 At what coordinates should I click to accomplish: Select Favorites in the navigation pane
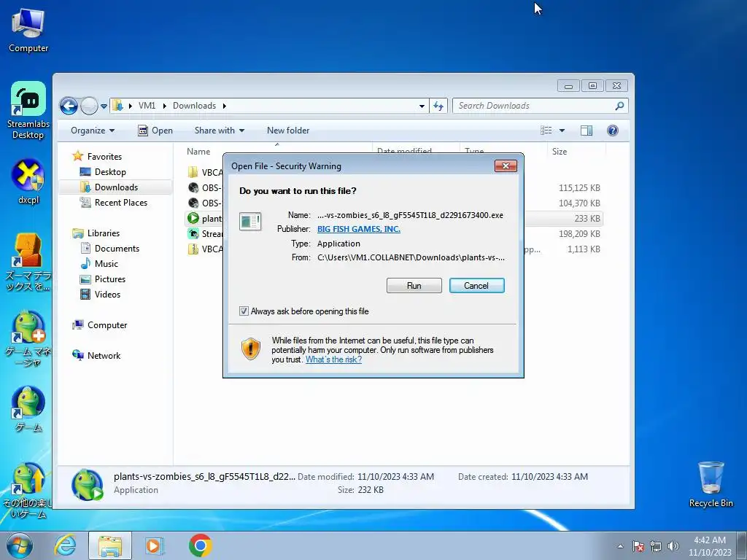[x=104, y=157]
